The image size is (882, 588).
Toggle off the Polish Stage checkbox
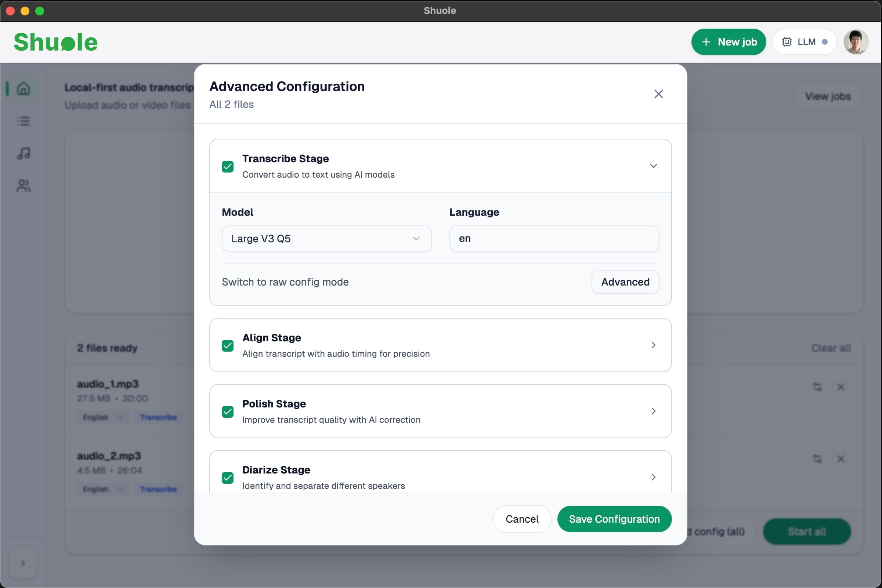tap(227, 411)
